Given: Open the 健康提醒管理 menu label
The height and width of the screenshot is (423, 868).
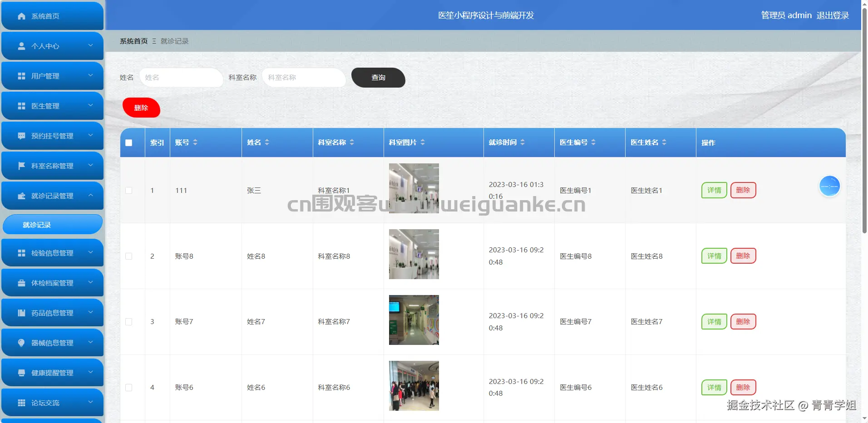Looking at the screenshot, I should tap(52, 373).
